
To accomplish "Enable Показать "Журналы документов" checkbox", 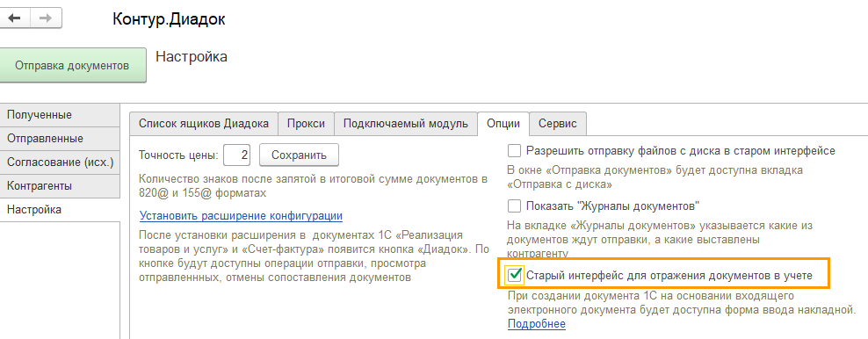I will coord(515,206).
